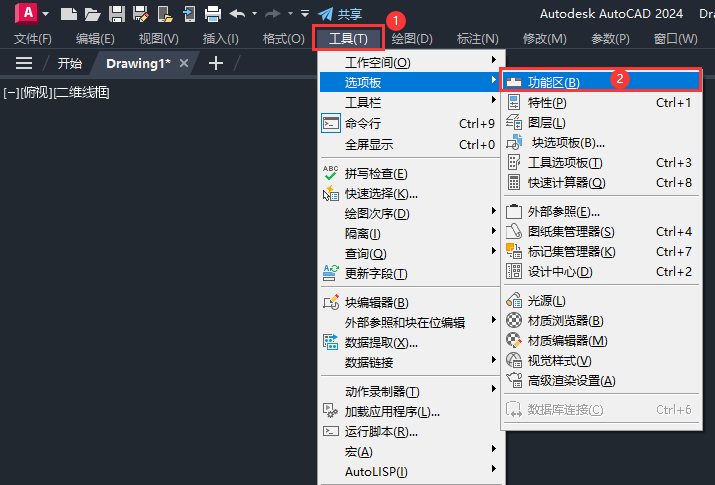Open the file tabs hamburger menu
Image resolution: width=715 pixels, height=485 pixels.
[24, 63]
